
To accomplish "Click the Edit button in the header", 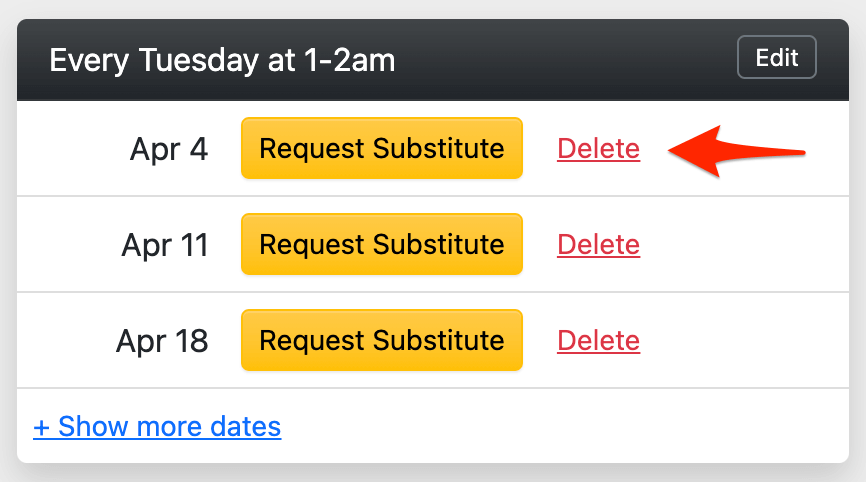I will [x=776, y=58].
